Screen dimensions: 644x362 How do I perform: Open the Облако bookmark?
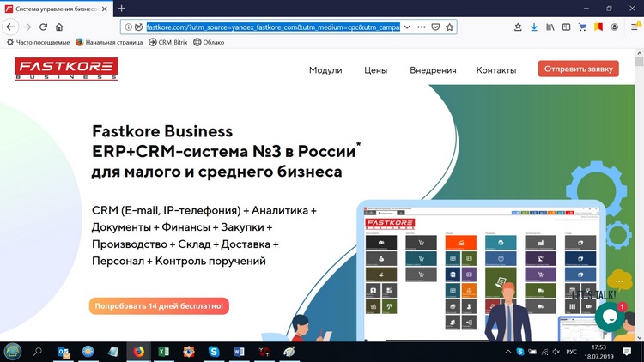click(209, 42)
